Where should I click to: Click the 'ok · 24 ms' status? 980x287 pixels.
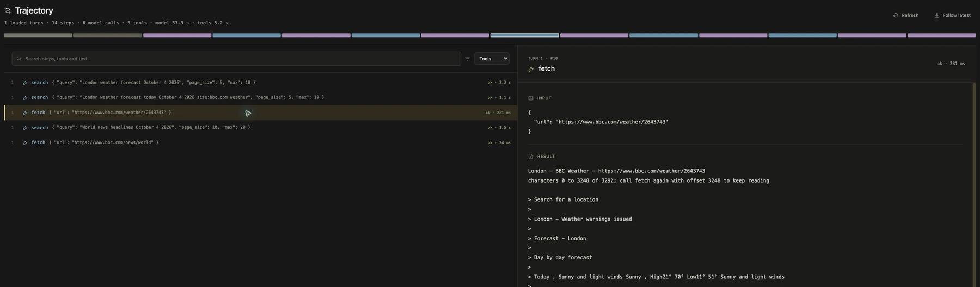pyautogui.click(x=499, y=143)
